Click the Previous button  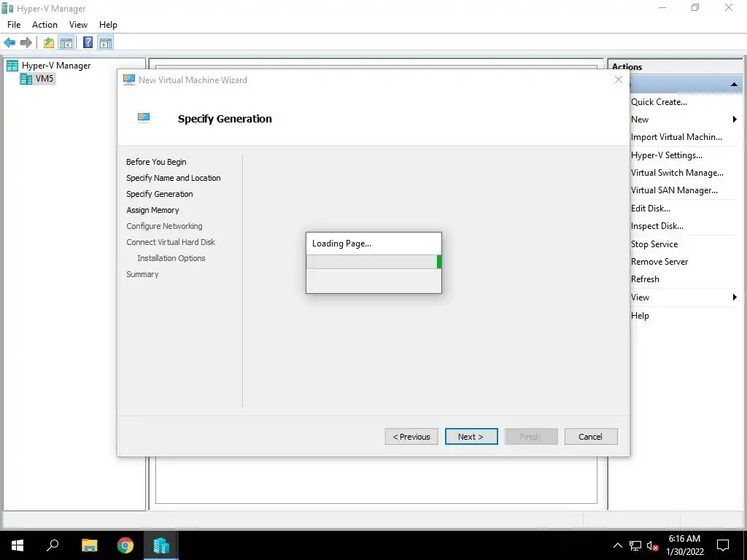[x=411, y=437]
